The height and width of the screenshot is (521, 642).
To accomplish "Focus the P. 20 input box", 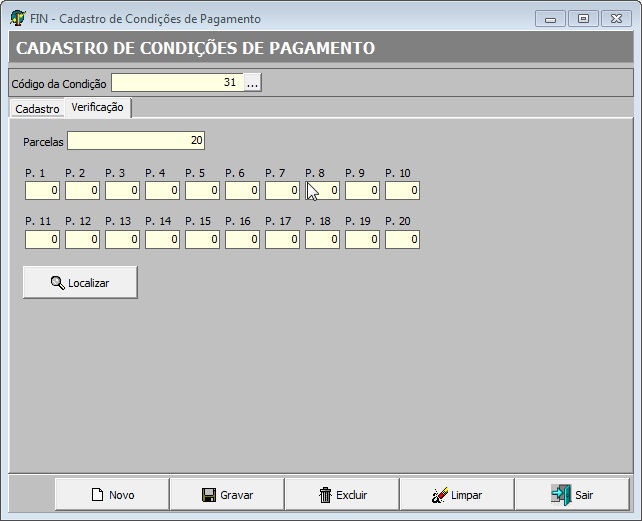I will coord(402,239).
